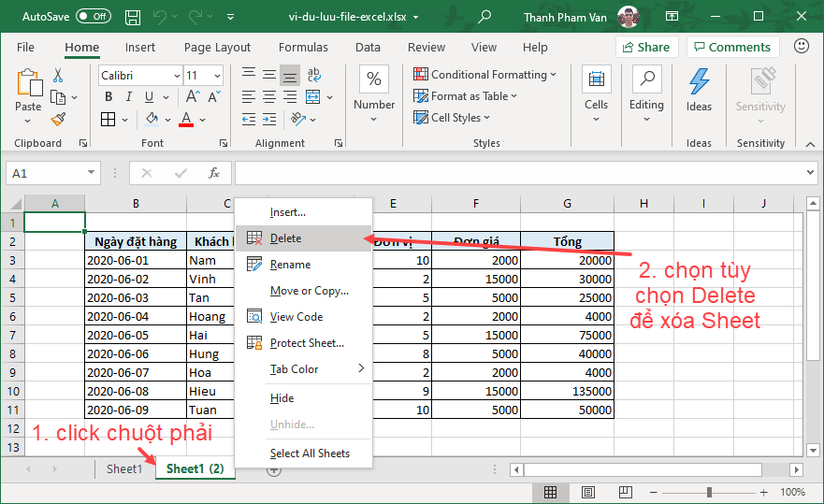Choose Protect Sheet in context menu
Screen dimensions: 824x504
(x=304, y=343)
